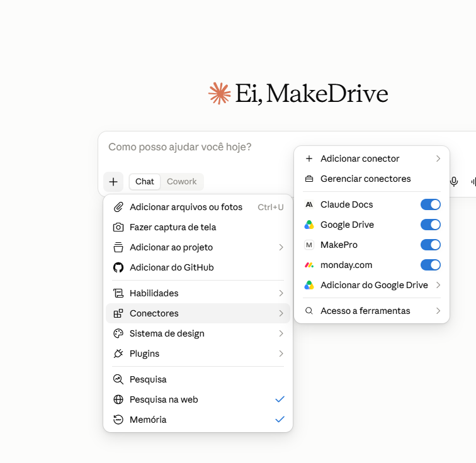The height and width of the screenshot is (463, 476).
Task: Click the plug icon for Plugins
Action: click(x=118, y=354)
